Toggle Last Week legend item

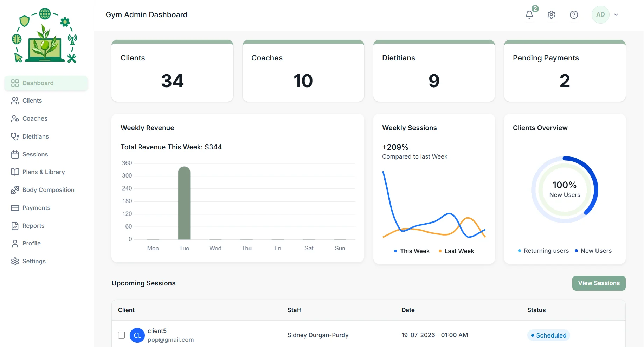(456, 251)
